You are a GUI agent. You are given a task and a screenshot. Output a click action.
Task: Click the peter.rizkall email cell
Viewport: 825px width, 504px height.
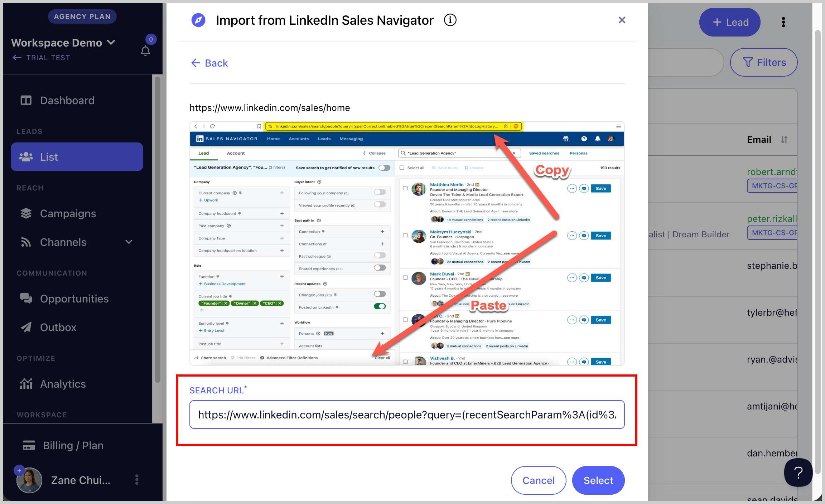coord(772,219)
